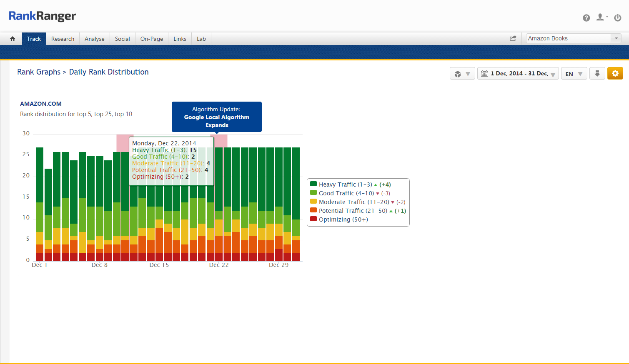The width and height of the screenshot is (629, 364).
Task: Click the power logout icon
Action: pyautogui.click(x=618, y=18)
